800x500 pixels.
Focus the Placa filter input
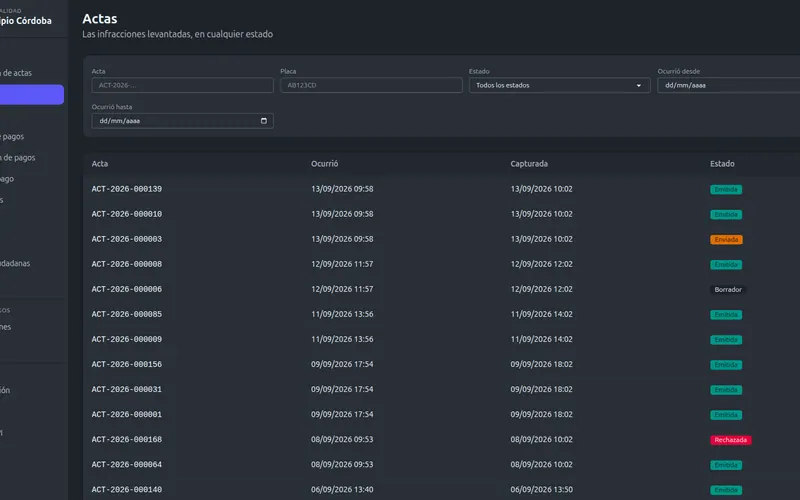(x=371, y=85)
